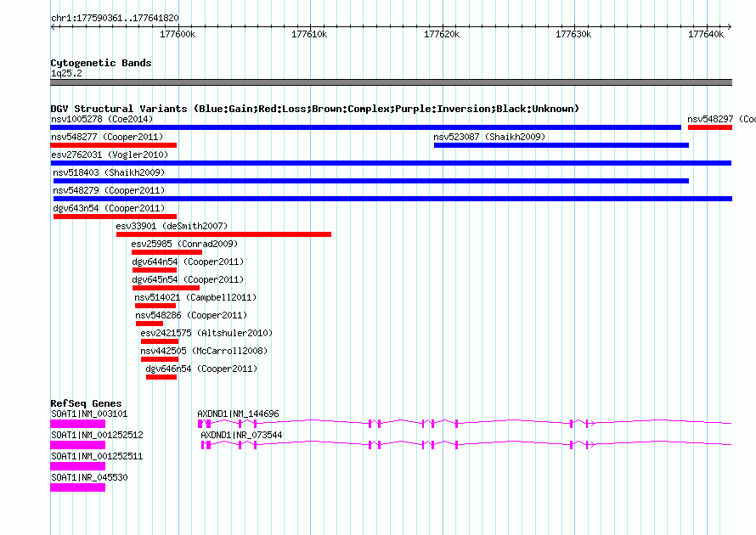756x535 pixels.
Task: Select the nsv518403 (Shaikh2009) blue bar
Action: pos(370,181)
